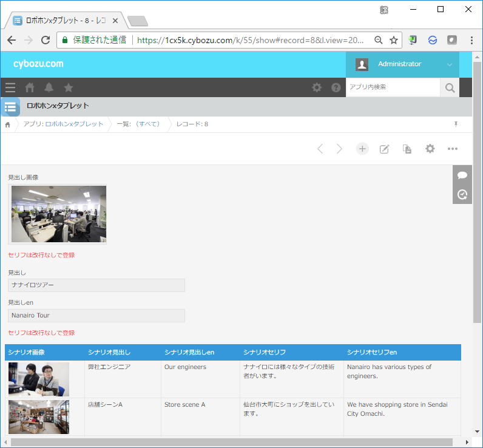Open the more options ellipsis menu
The width and height of the screenshot is (483, 448).
click(453, 149)
